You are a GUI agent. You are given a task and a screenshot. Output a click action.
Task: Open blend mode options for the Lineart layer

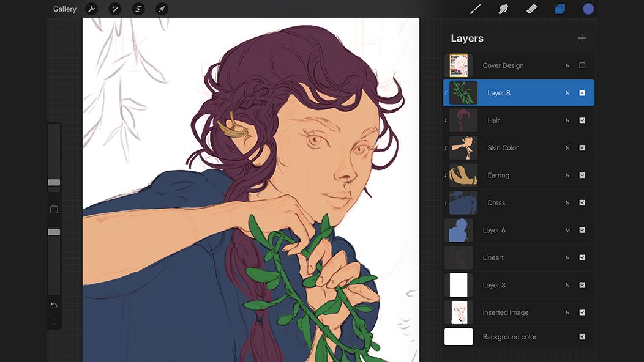pyautogui.click(x=566, y=257)
